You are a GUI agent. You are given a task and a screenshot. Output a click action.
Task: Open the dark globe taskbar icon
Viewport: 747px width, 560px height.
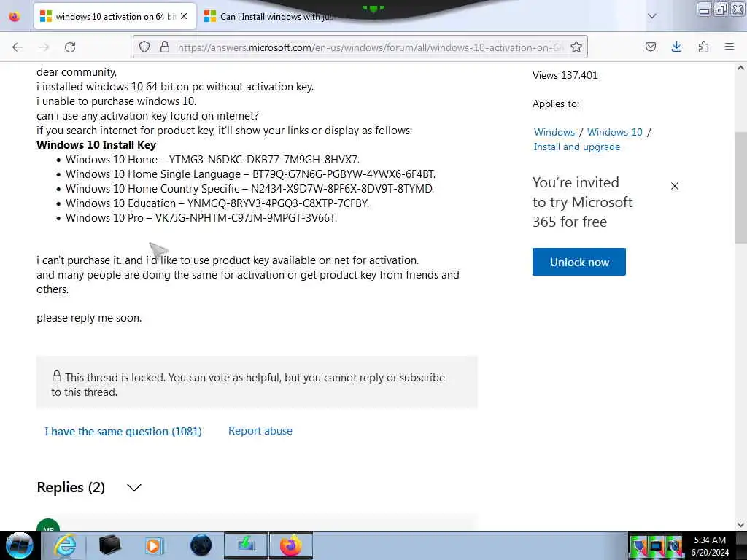coord(201,545)
